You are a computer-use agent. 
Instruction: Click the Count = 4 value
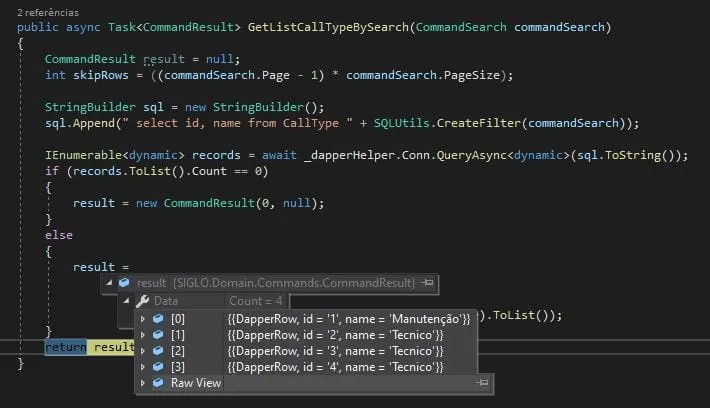point(256,300)
